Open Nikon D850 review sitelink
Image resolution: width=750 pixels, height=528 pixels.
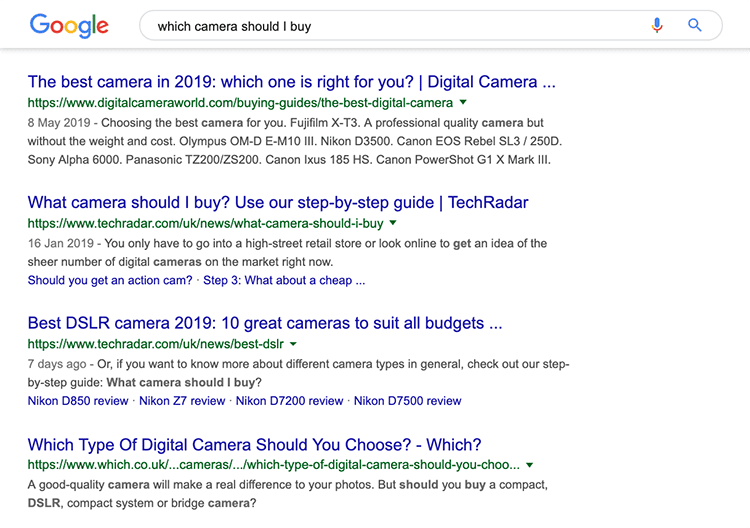click(x=78, y=401)
